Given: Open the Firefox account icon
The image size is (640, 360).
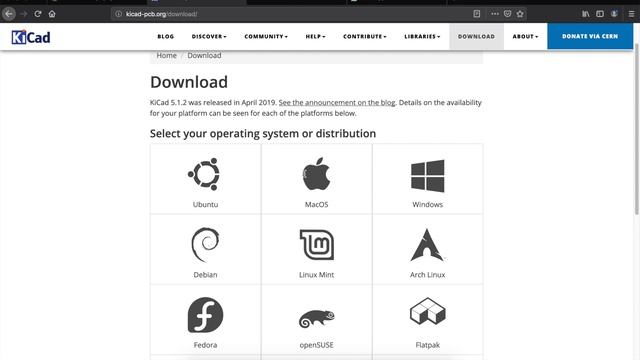Looking at the screenshot, I should 614,14.
